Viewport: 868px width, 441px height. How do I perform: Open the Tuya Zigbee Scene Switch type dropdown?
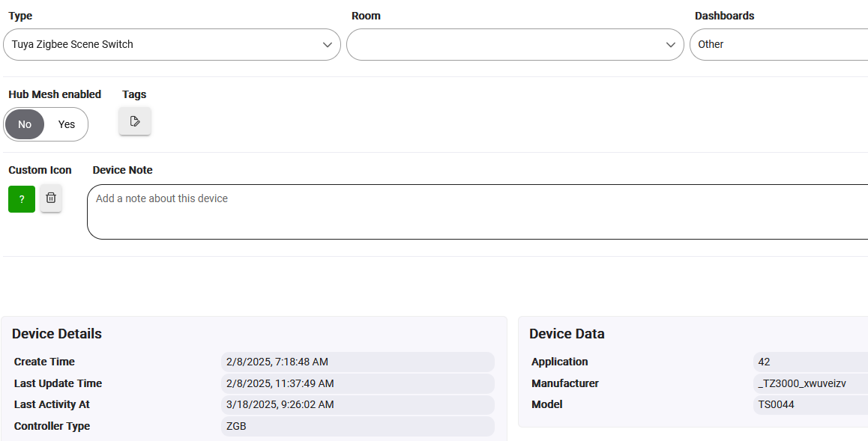point(172,45)
